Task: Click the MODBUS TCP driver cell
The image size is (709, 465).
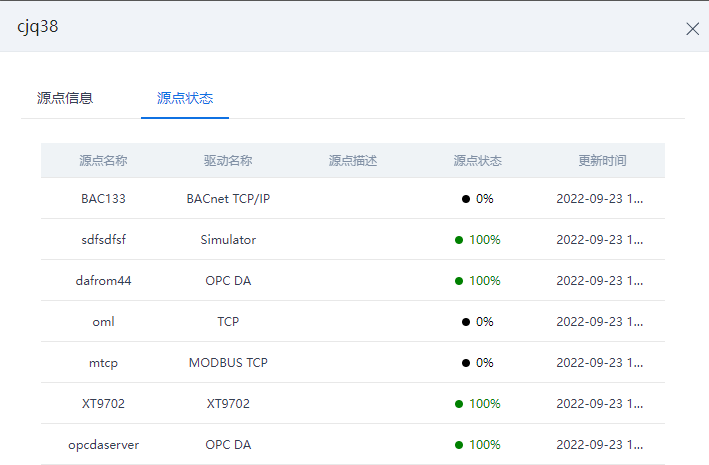Action: point(228,363)
